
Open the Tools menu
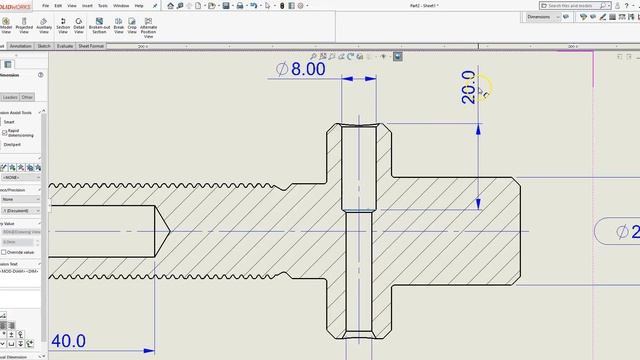(x=103, y=6)
